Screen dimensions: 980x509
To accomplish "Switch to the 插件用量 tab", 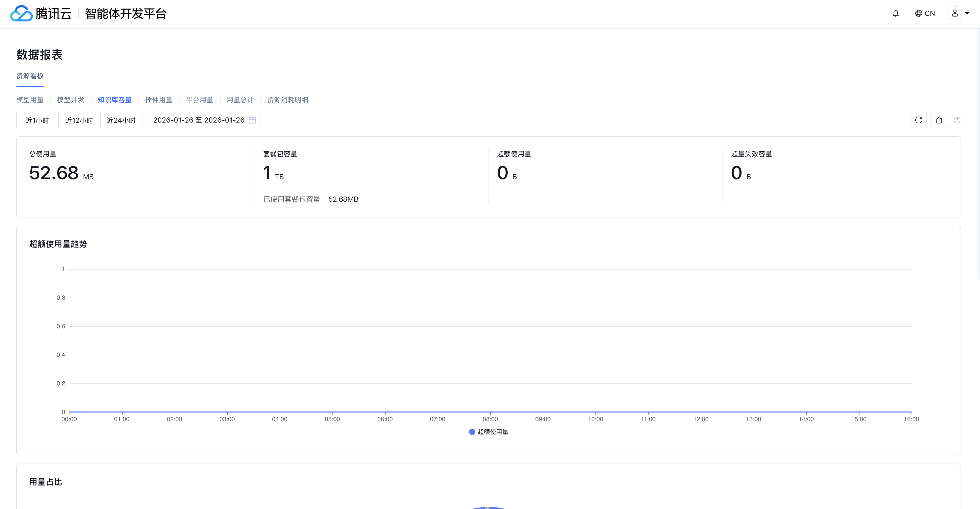I will point(159,100).
